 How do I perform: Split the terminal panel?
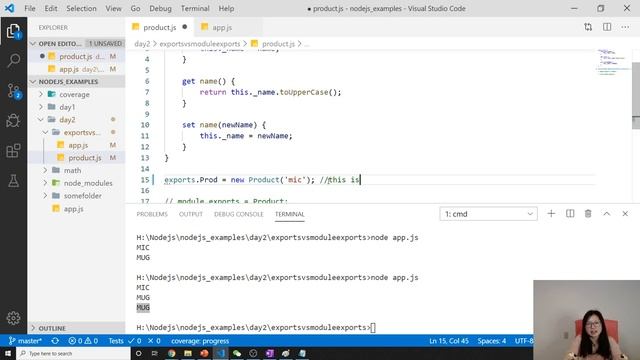pyautogui.click(x=570, y=213)
